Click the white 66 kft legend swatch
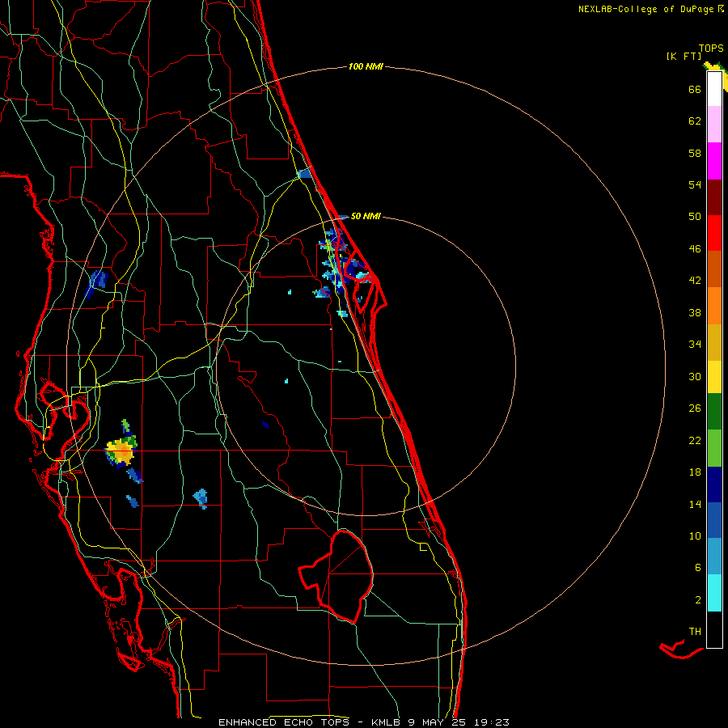Screen dimensions: 728x728 coord(714,89)
